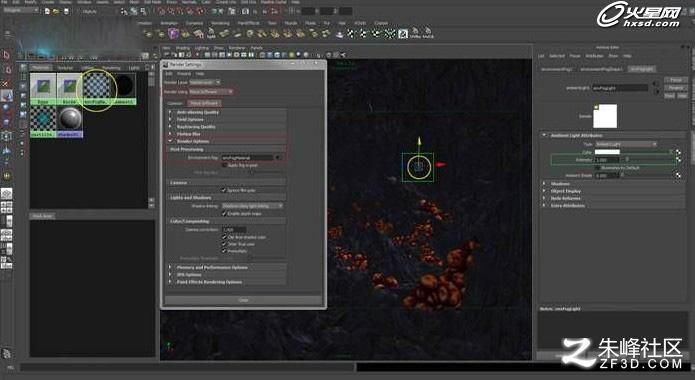This screenshot has width=695, height=380.
Task: Toggle the Apply fog in post checkbox
Action: [x=224, y=165]
